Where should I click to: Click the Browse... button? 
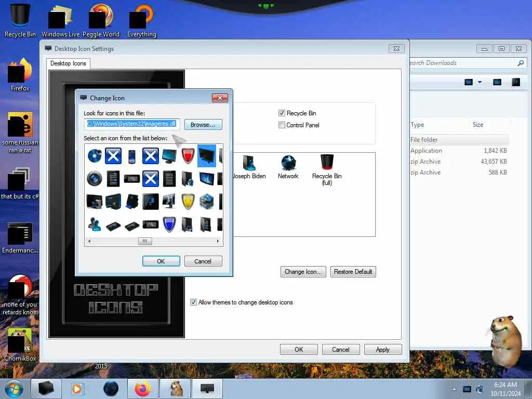click(203, 125)
